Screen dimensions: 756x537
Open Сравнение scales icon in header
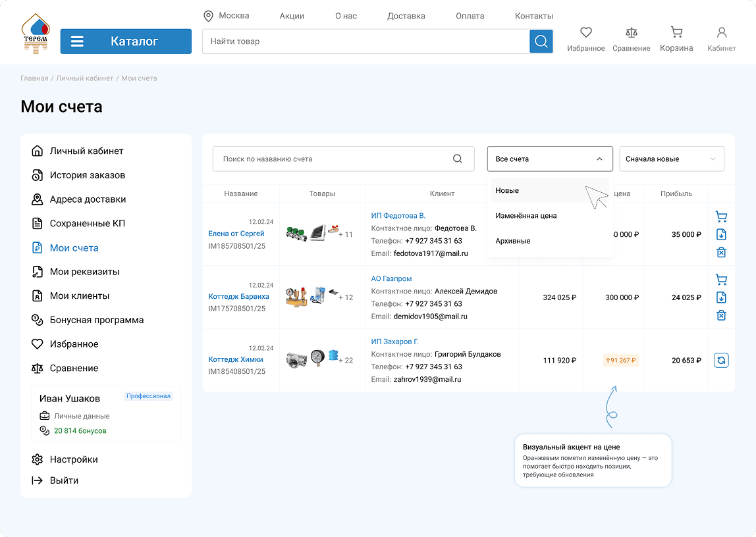click(x=631, y=32)
